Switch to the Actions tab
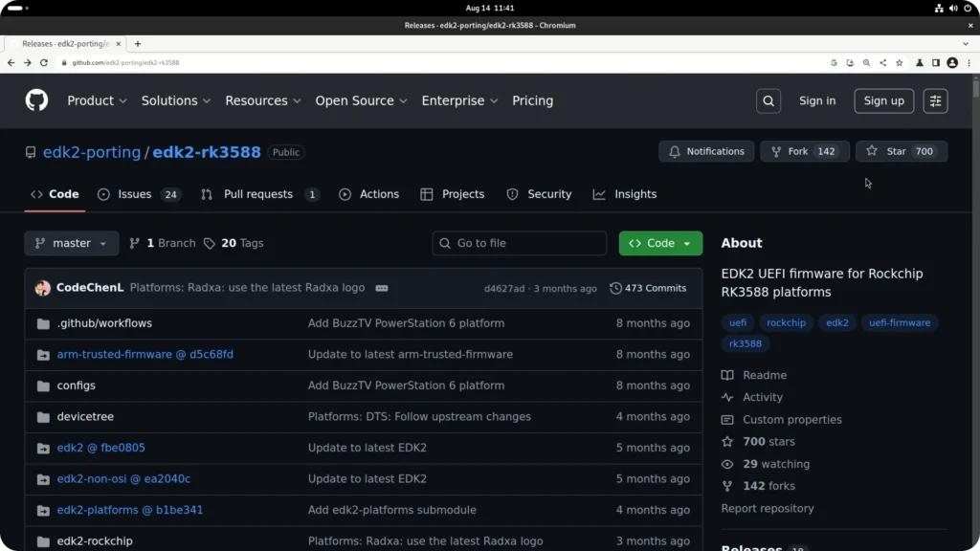Viewport: 980px width, 551px height. point(368,194)
